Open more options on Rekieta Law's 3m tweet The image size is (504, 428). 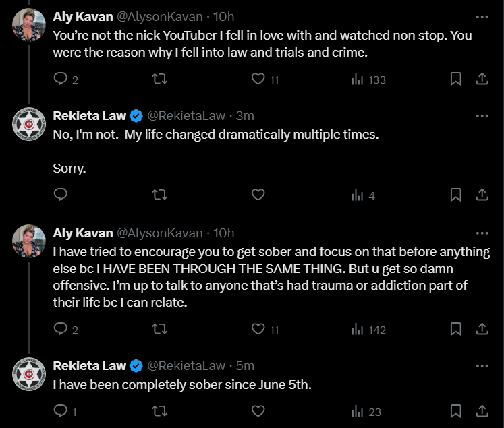click(x=482, y=115)
